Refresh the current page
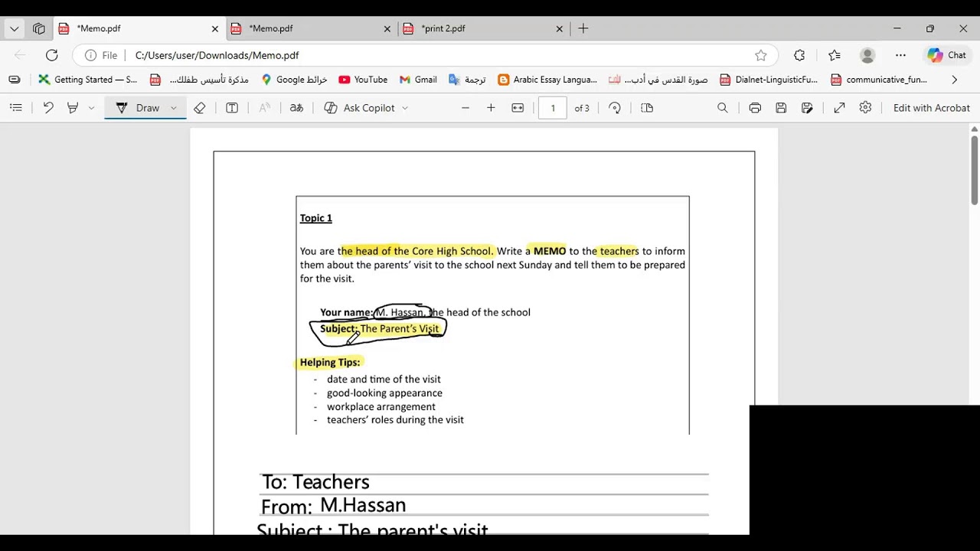This screenshot has height=551, width=980. point(51,55)
